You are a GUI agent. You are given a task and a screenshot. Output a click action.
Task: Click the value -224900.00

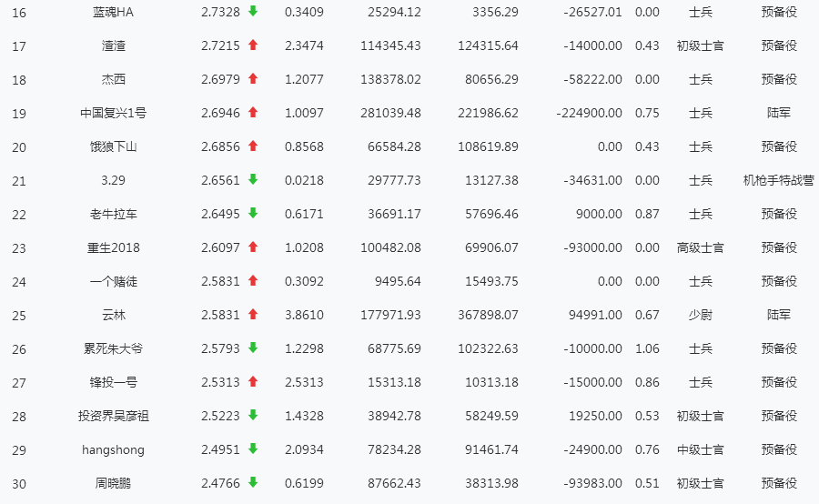click(589, 113)
